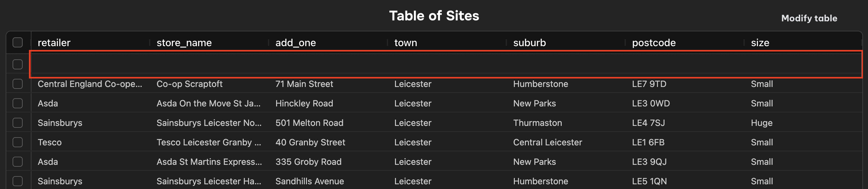Viewport: 868px width, 189px height.
Task: Open the Modify table option
Action: click(809, 18)
